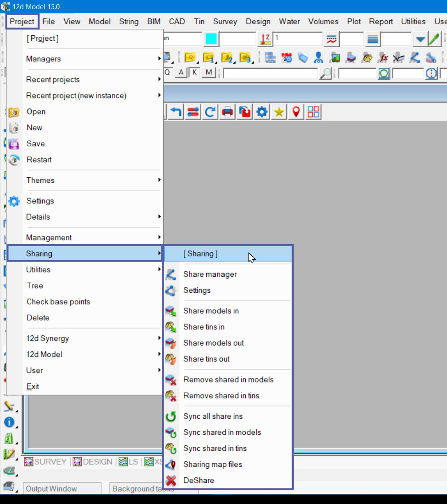The height and width of the screenshot is (504, 447).
Task: Click the cyan color swatch
Action: point(211,39)
